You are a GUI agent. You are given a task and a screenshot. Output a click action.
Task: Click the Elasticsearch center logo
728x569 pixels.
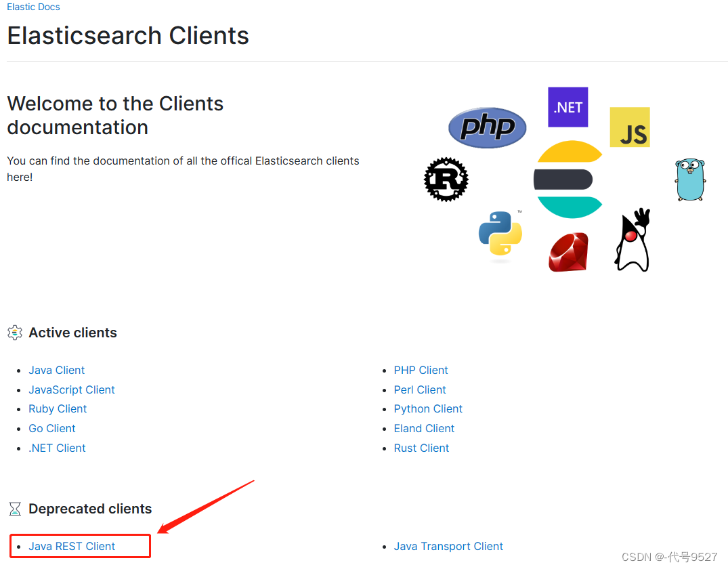coord(568,180)
